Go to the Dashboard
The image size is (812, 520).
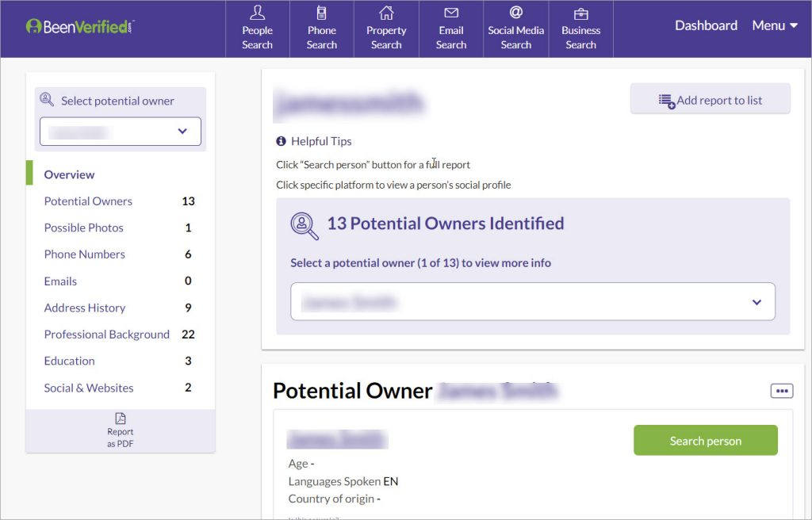click(x=706, y=25)
